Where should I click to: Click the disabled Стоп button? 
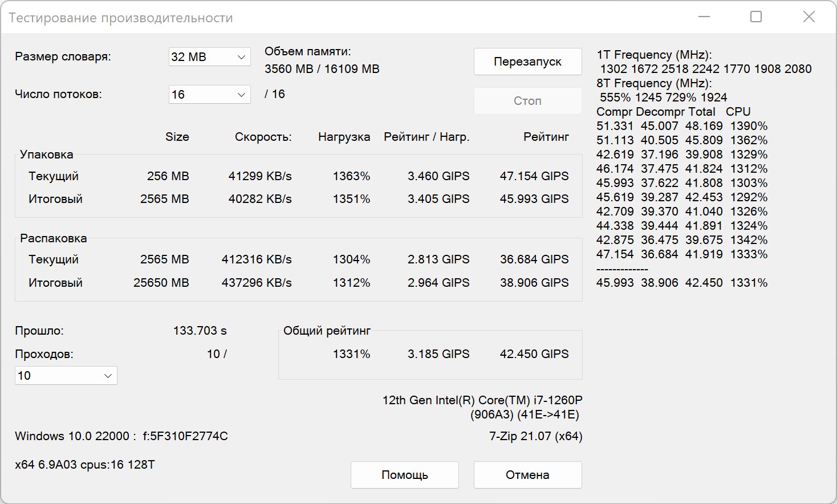click(527, 101)
